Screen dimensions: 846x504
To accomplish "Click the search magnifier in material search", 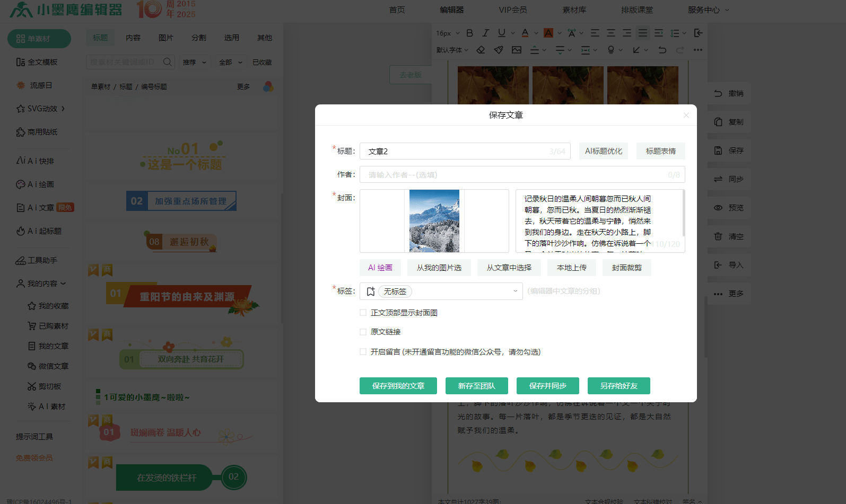I will click(168, 62).
